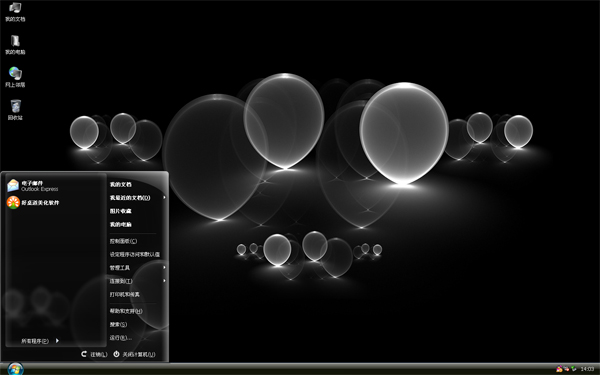Screen dimensions: 600x375
Task: Open Control Panel from Start menu
Action: (123, 241)
